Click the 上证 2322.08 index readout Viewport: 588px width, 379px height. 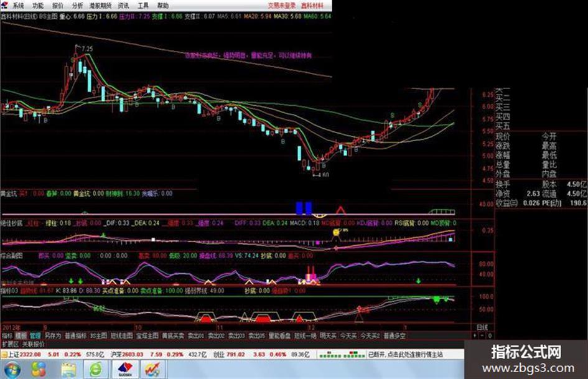(x=24, y=354)
